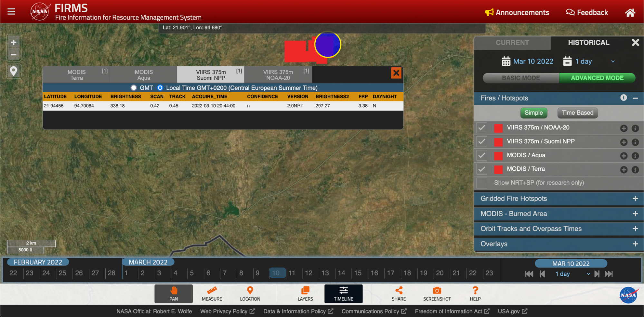Zoom in on the map
This screenshot has height=317, width=644.
[14, 42]
